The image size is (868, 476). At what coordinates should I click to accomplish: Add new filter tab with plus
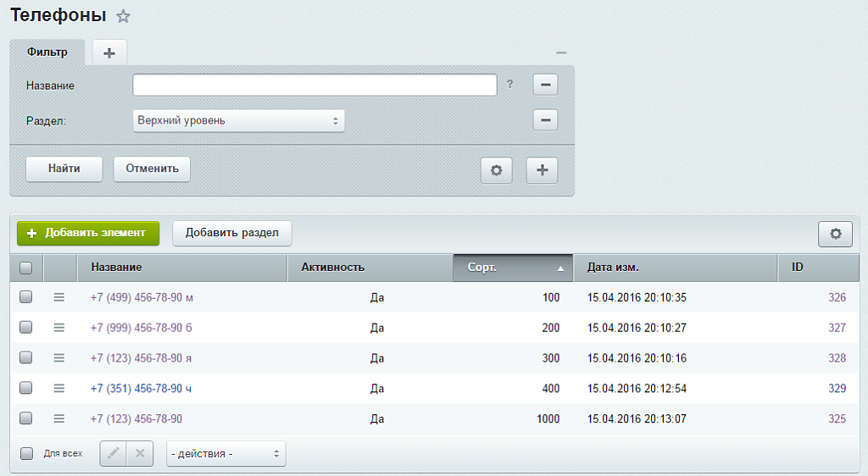(108, 53)
